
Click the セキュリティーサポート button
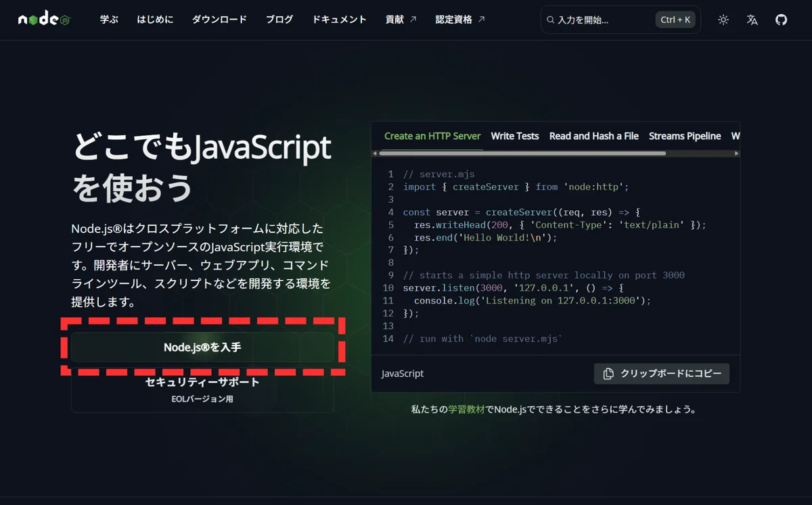(202, 390)
